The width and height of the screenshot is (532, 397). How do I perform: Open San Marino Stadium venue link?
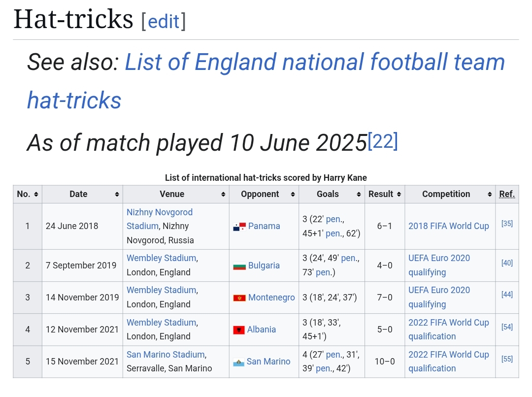click(166, 355)
